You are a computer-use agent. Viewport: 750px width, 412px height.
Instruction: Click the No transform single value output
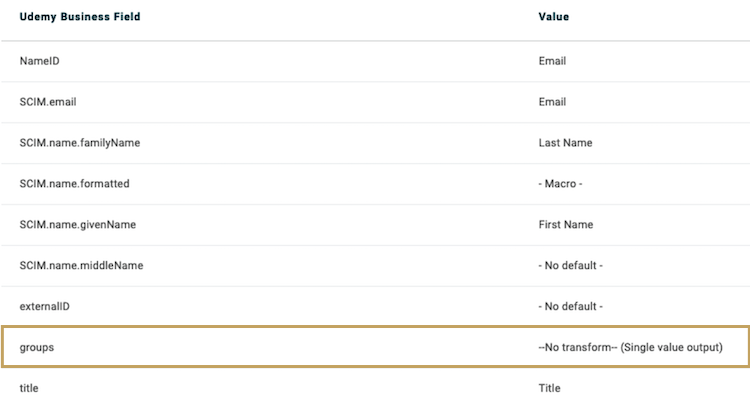click(x=630, y=347)
